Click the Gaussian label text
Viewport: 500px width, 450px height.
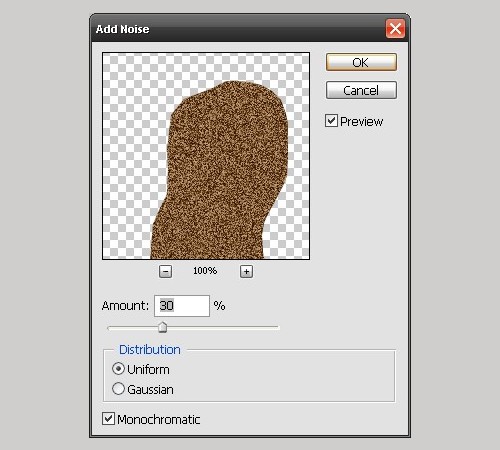tap(150, 390)
